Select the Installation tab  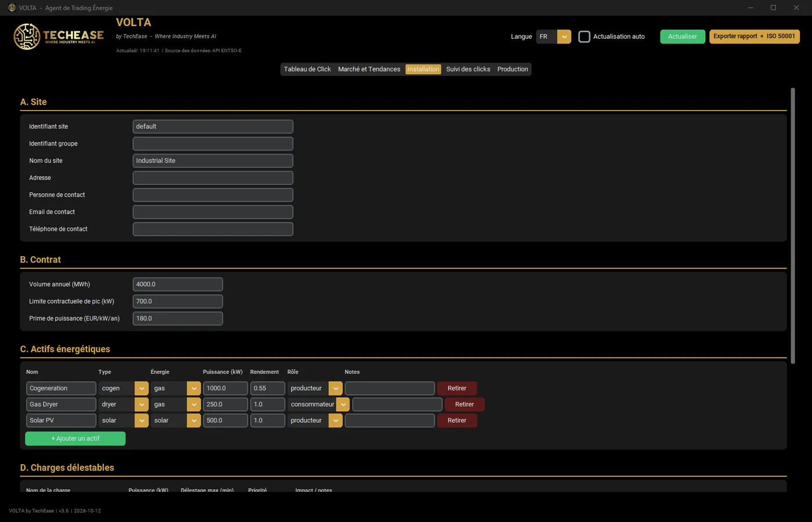[x=423, y=69]
